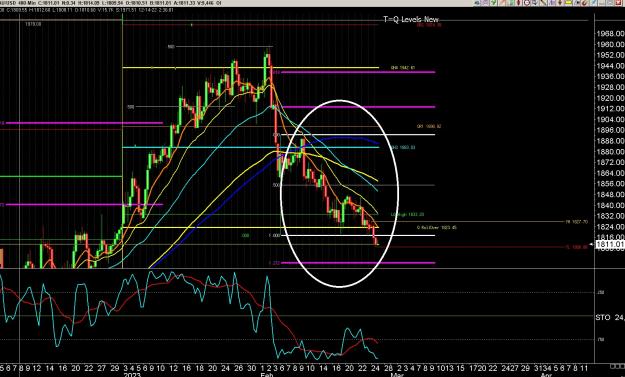Click the 2023 year label on time axis
Viewport: 625px width, 377px height.
[132, 375]
